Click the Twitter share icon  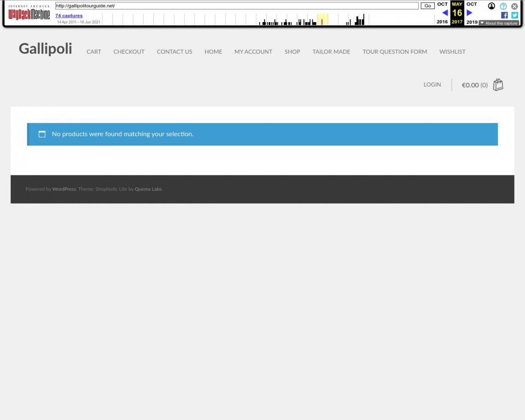click(x=514, y=15)
